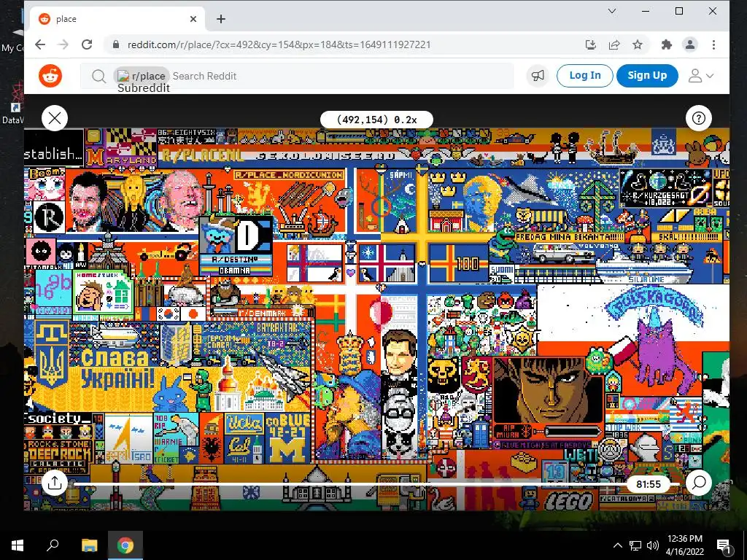Image resolution: width=747 pixels, height=560 pixels.
Task: Open the tab search chevron
Action: [612, 11]
